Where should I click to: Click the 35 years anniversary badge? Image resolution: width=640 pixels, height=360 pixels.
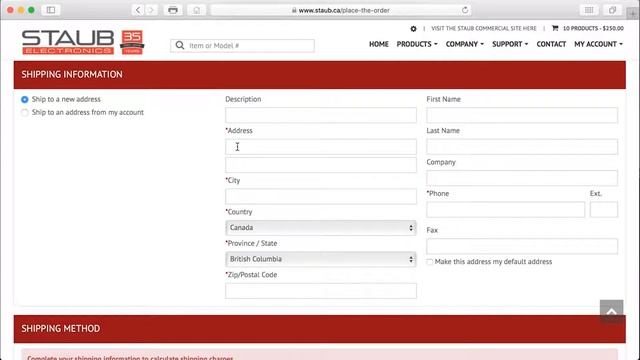pos(132,42)
